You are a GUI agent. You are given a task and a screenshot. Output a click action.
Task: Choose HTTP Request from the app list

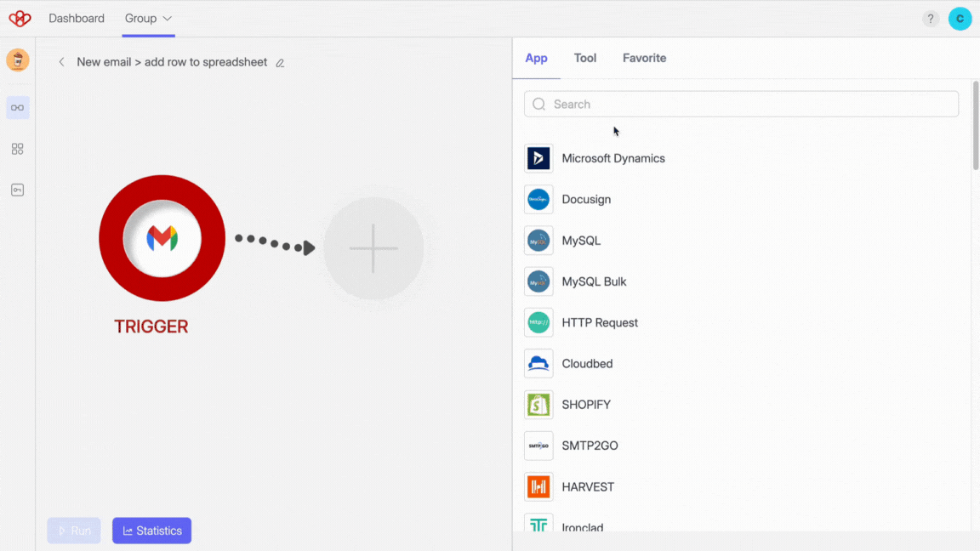point(600,323)
